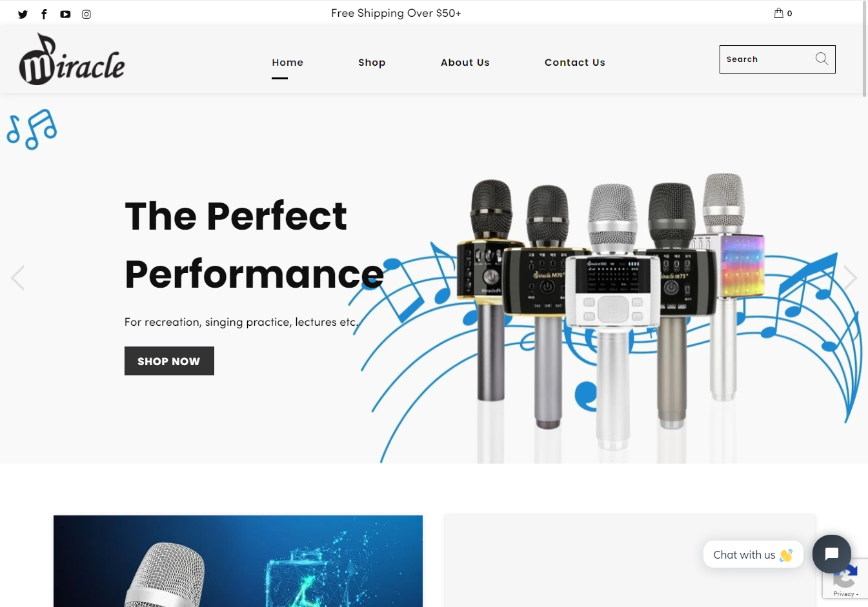Show the previous banner slide
The image size is (868, 607).
(x=17, y=278)
